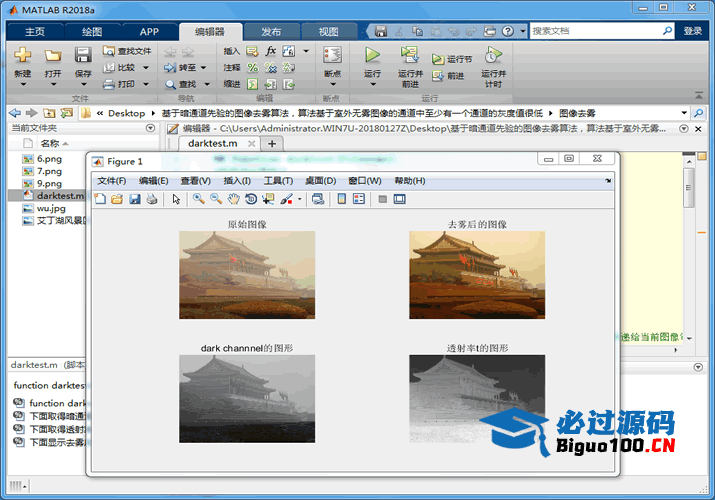Select wu.jpg in the current folder list
The height and width of the screenshot is (500, 715).
[50, 208]
